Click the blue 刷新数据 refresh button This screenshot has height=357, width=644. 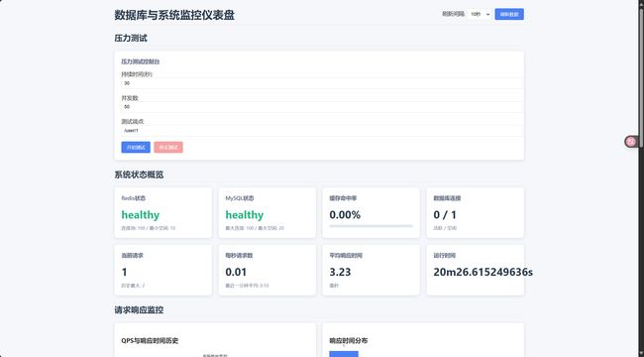pyautogui.click(x=509, y=15)
